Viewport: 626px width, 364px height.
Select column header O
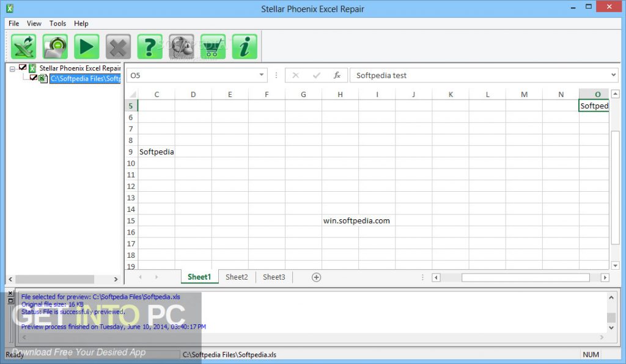point(594,95)
